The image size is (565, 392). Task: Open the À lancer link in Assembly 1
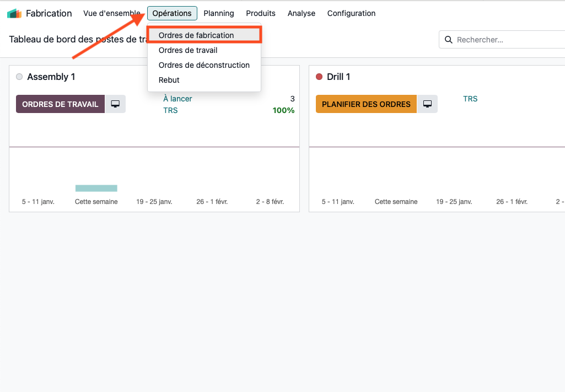pos(177,99)
